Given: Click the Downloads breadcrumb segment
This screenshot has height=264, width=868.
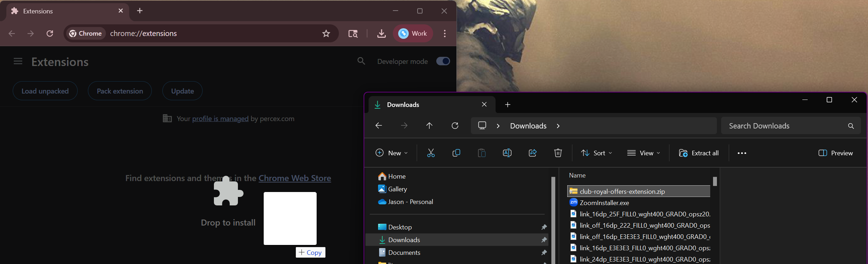Looking at the screenshot, I should (528, 126).
